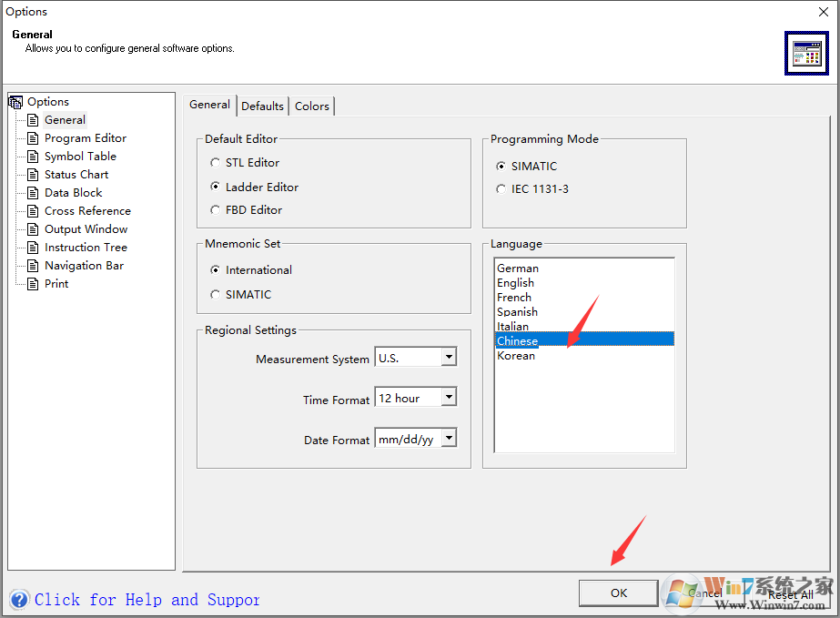
Task: Click the Status Chart page icon
Action: coord(33,175)
